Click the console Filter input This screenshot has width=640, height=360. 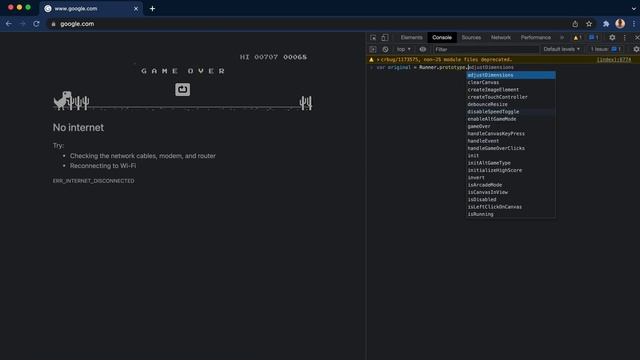point(486,49)
